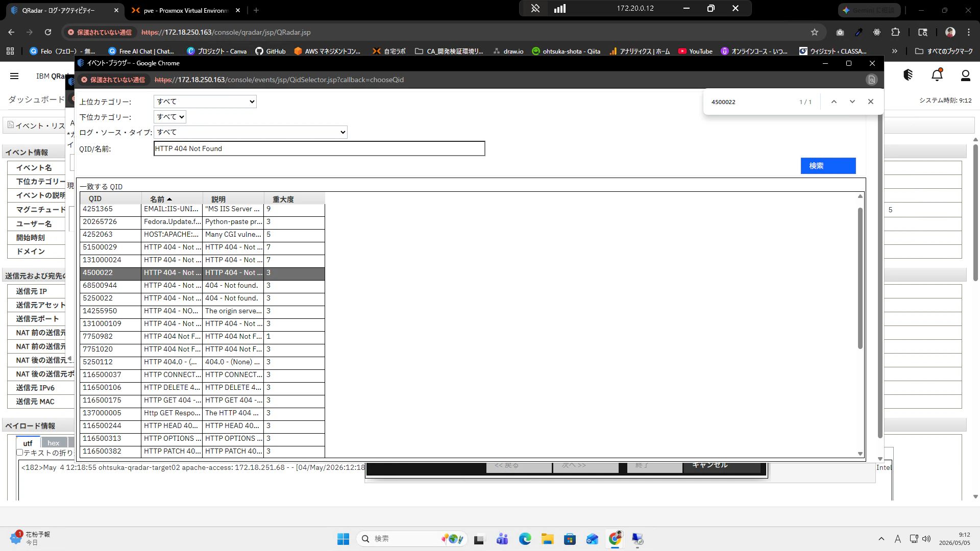
Task: Go back in browser history
Action: [11, 32]
